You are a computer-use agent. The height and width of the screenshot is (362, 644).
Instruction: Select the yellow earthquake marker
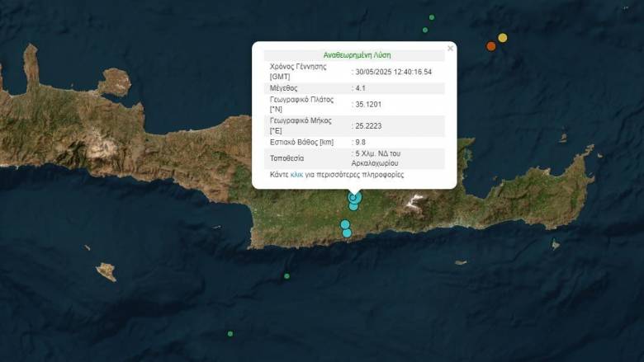tap(503, 37)
